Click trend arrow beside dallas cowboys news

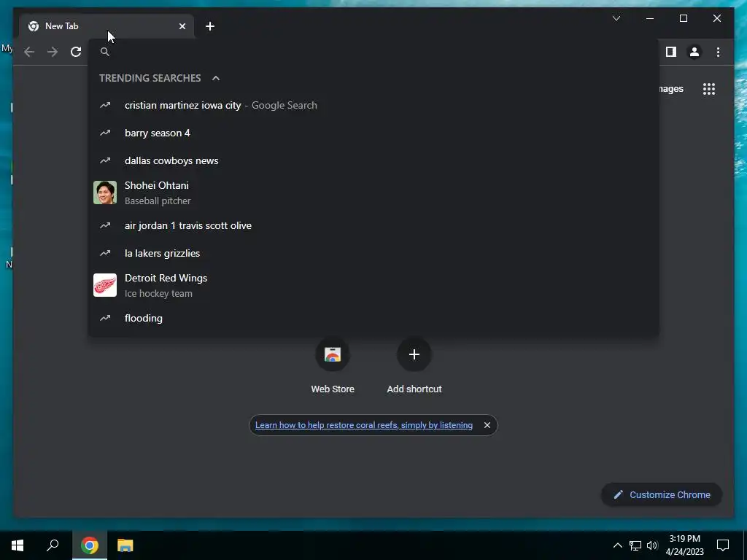tap(105, 160)
